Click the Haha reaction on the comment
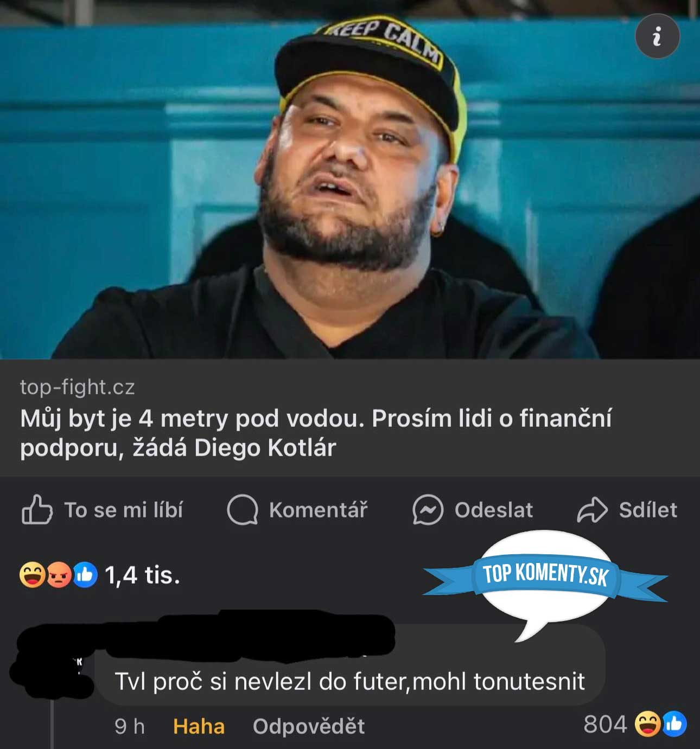This screenshot has height=749, width=700. click(x=199, y=726)
